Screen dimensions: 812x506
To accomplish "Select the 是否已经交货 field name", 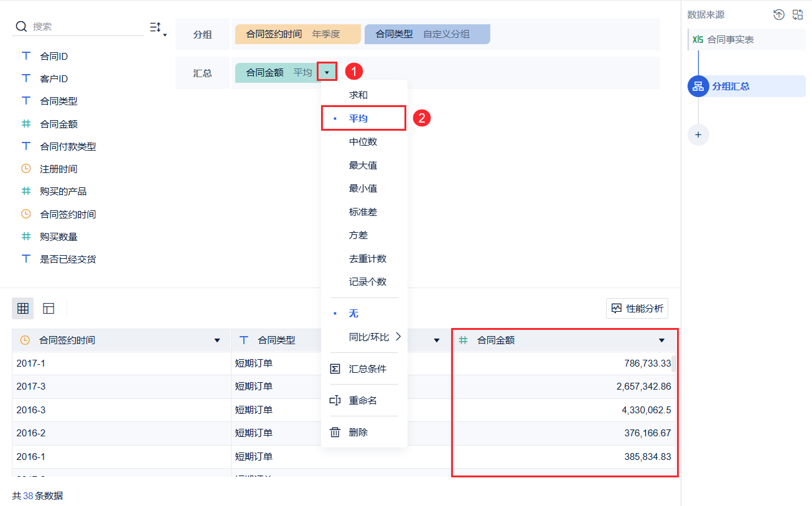I will coord(68,259).
